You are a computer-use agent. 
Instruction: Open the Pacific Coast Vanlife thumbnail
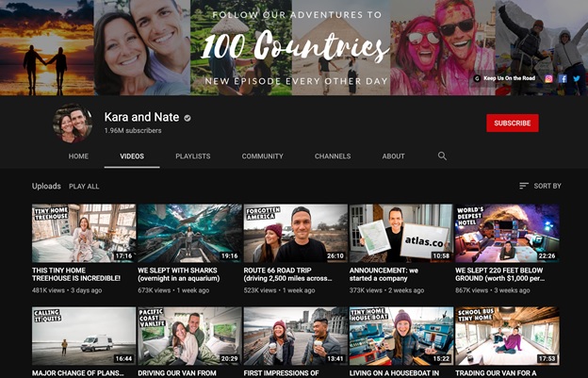pyautogui.click(x=189, y=337)
